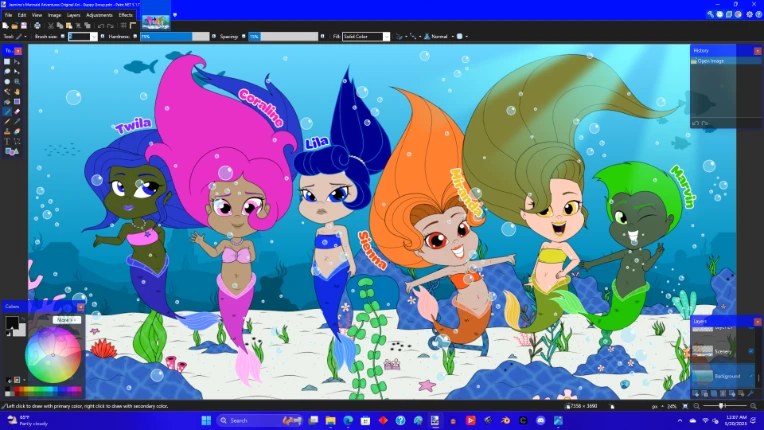Select the Pencil tool
This screenshot has width=764, height=430.
click(7, 122)
